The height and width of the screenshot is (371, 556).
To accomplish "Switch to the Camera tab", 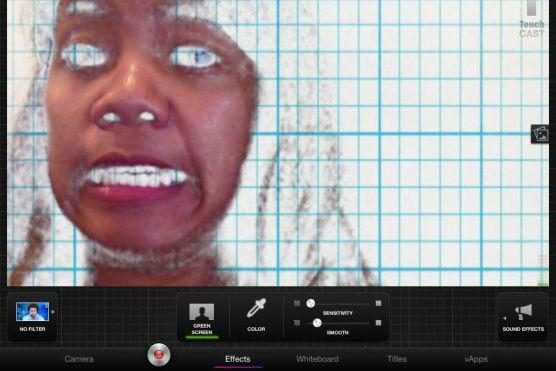I will [x=79, y=359].
